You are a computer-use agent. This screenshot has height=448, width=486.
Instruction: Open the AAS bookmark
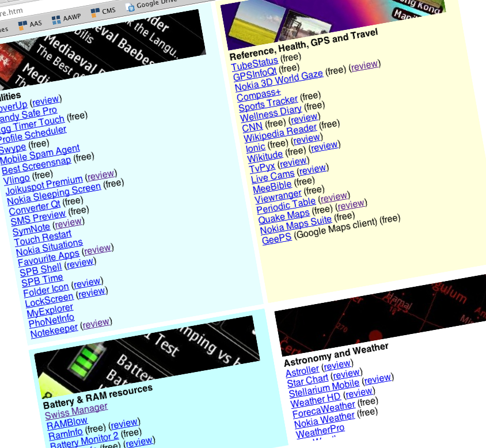[x=30, y=25]
